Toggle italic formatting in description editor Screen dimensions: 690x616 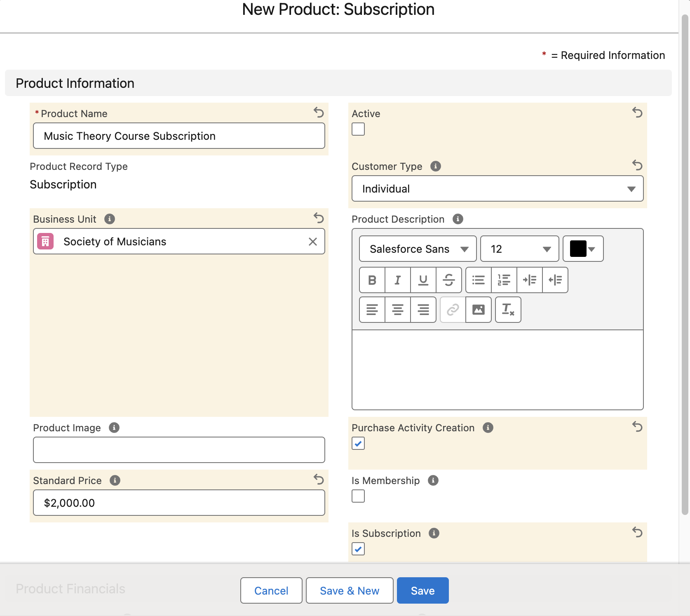(398, 280)
